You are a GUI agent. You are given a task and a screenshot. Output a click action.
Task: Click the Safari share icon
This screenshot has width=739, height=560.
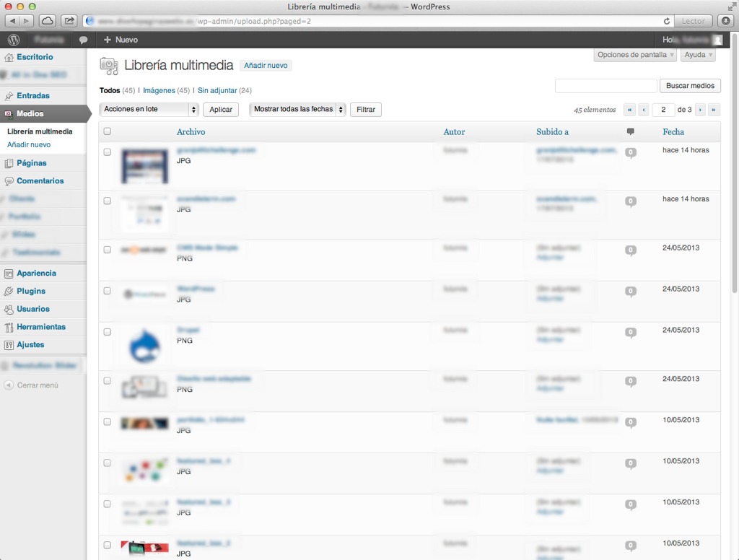coord(69,21)
